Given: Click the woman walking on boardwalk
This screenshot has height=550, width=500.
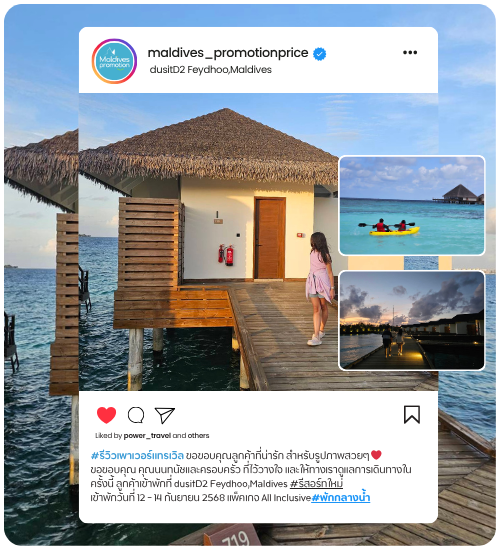Looking at the screenshot, I should (320, 288).
